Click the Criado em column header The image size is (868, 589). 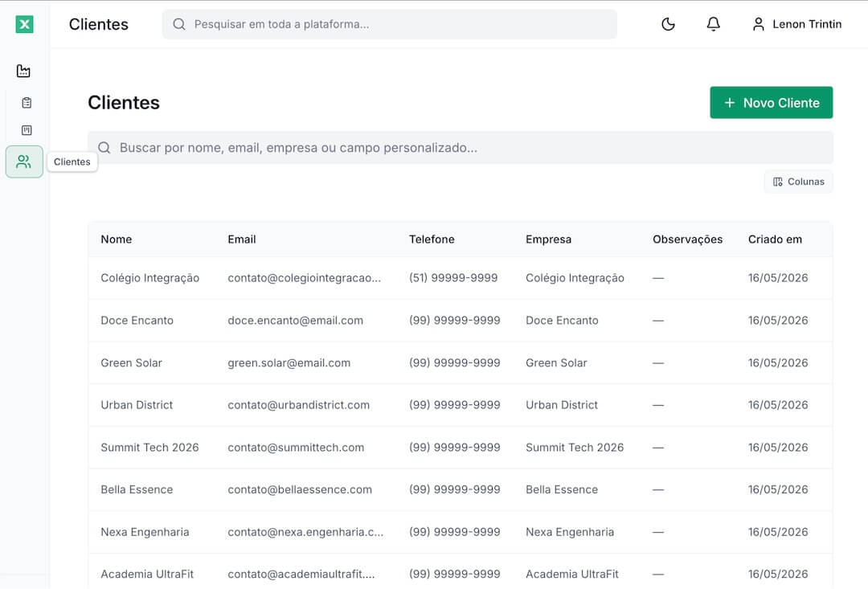point(775,239)
